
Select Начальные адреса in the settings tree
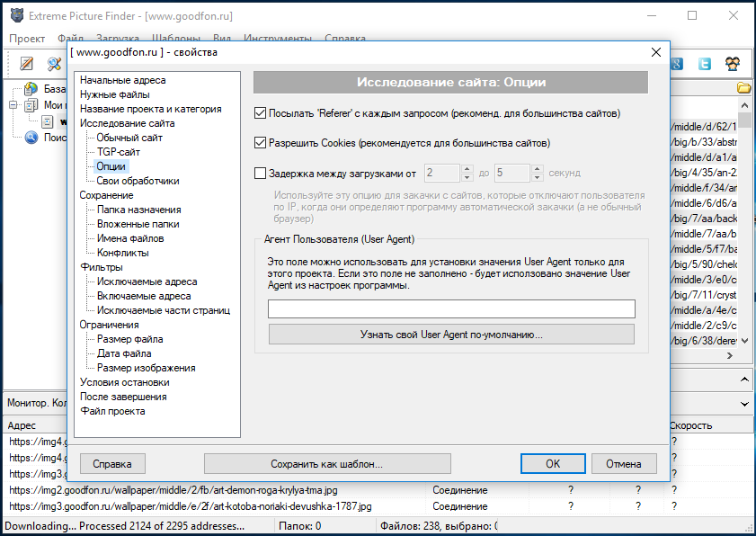pos(123,80)
